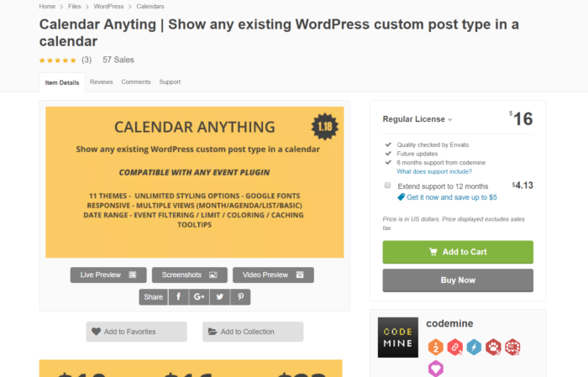Click the $16 price
588x377 pixels.
click(x=522, y=118)
